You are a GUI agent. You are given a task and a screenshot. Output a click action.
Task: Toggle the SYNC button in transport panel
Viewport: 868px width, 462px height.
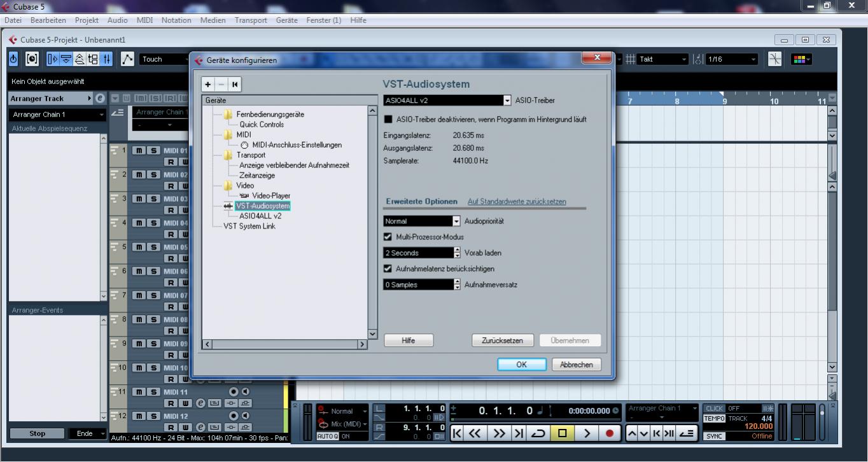715,437
